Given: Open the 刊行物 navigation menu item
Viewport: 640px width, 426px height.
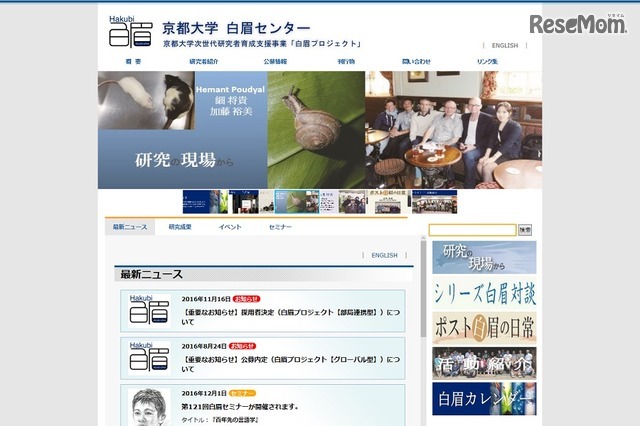Looking at the screenshot, I should (346, 62).
